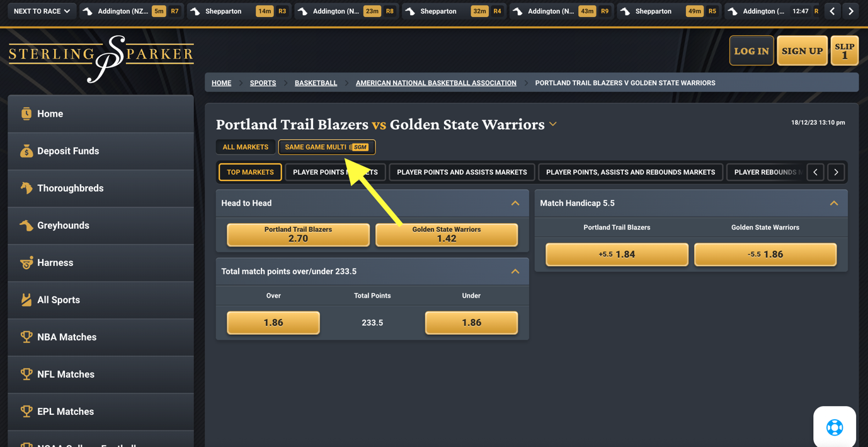Select Over 233.5 at 1.86

coord(273,322)
